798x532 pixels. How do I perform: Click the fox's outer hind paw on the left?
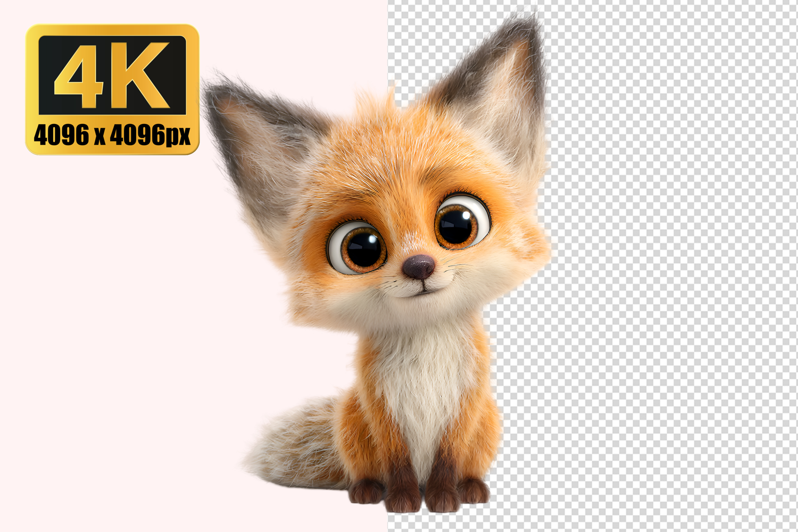366,492
